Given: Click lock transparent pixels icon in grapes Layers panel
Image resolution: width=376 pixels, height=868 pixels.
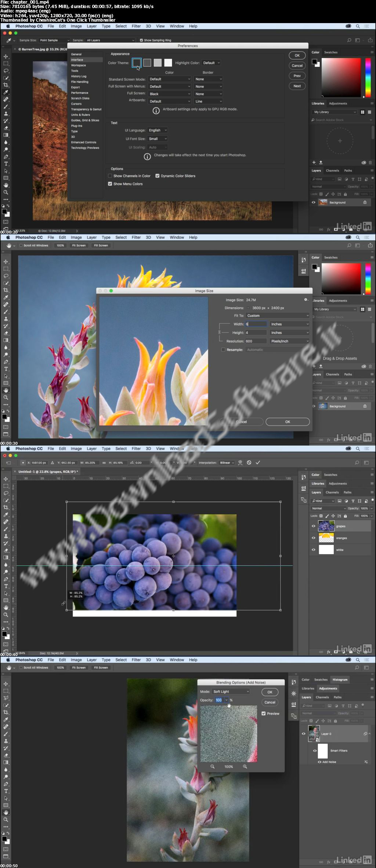Looking at the screenshot, I should (x=321, y=516).
